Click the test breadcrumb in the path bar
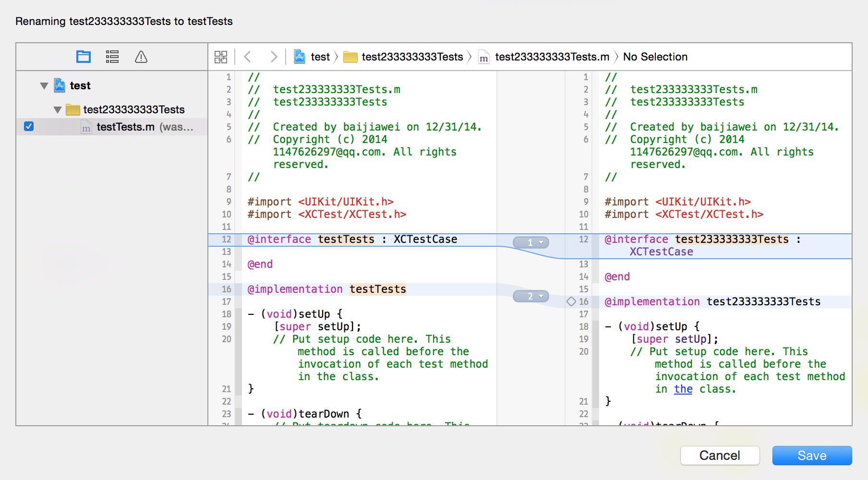The width and height of the screenshot is (868, 480). (x=320, y=57)
